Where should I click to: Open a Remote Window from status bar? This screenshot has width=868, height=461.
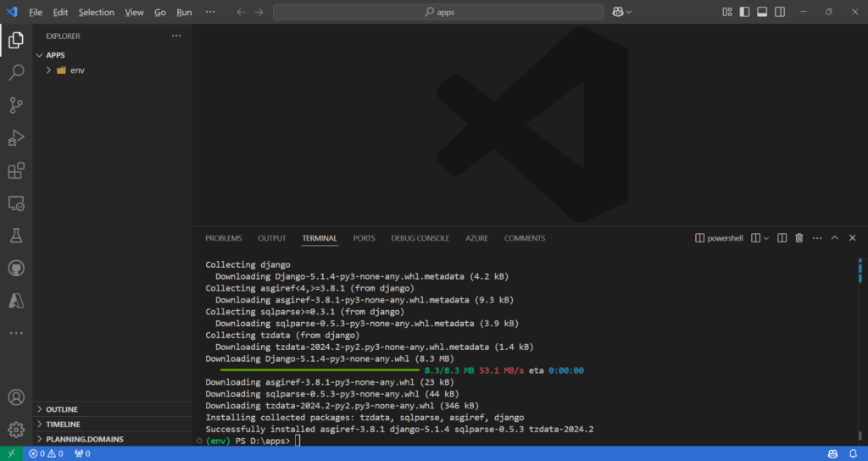[11, 454]
